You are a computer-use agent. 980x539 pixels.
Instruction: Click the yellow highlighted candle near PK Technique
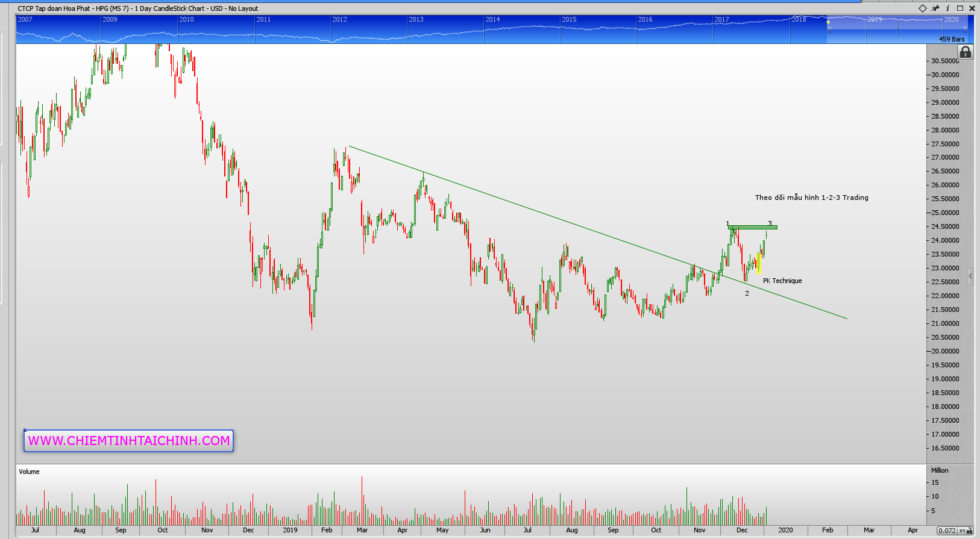(x=759, y=264)
